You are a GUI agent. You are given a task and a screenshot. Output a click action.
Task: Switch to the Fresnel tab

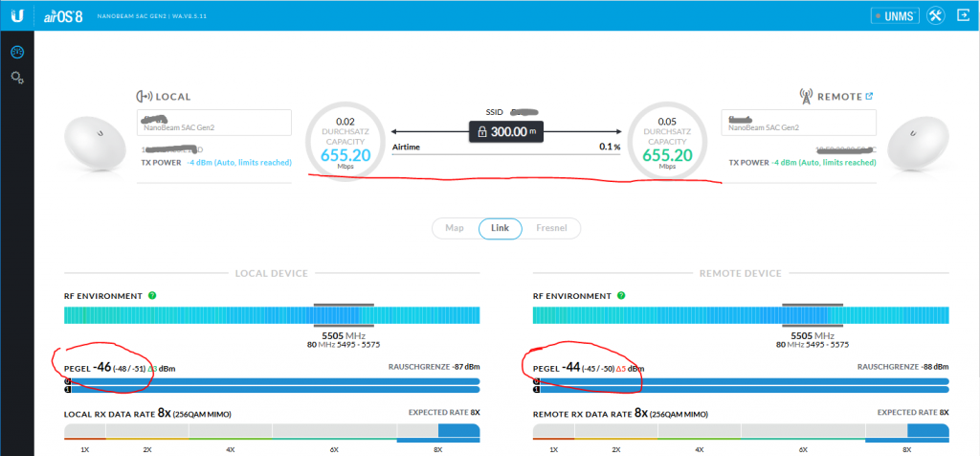click(551, 228)
